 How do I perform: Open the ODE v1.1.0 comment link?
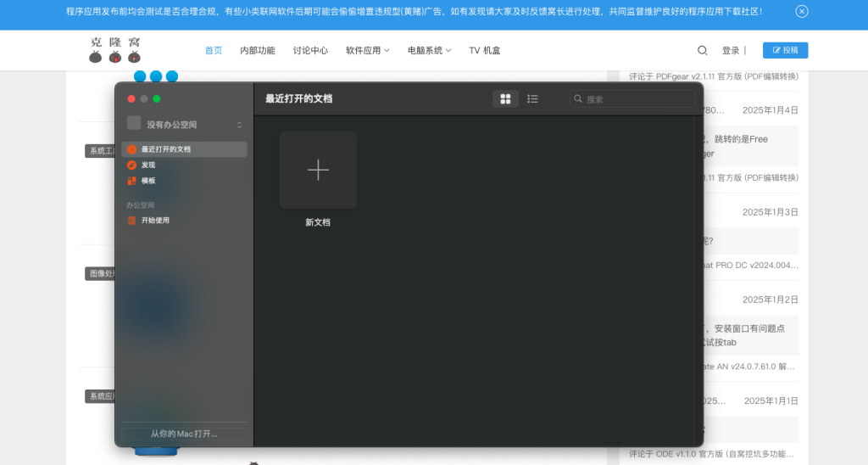click(x=711, y=453)
